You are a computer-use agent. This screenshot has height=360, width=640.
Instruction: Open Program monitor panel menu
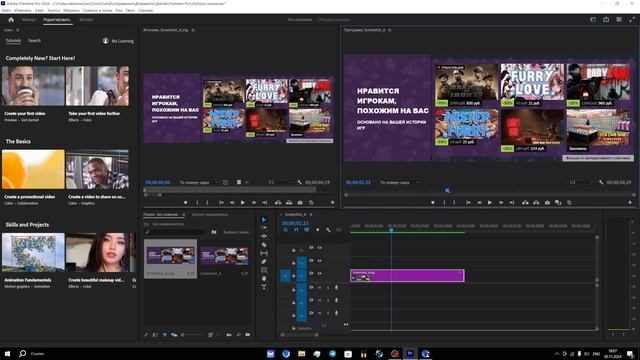click(x=390, y=30)
